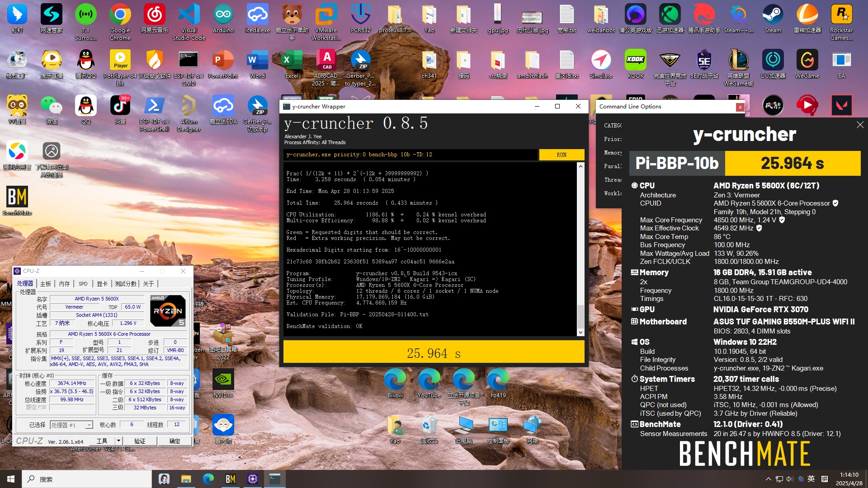
Task: Open the Rockstar Games desktop icon
Action: 841,22
